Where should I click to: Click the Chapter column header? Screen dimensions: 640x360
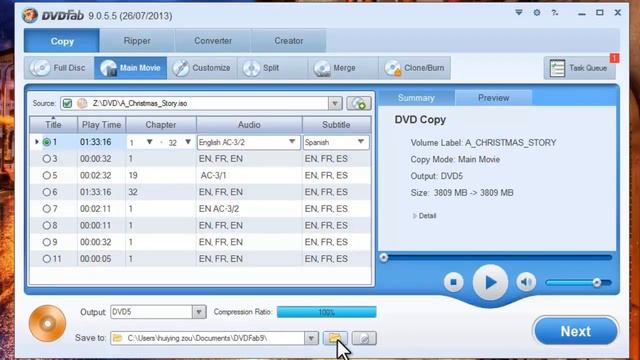pyautogui.click(x=161, y=125)
